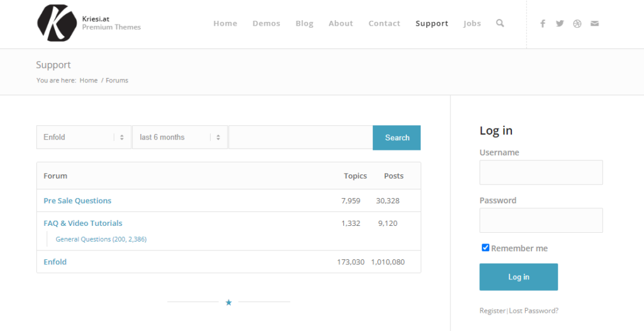Click the Premium Themes tagline text
Image resolution: width=644 pixels, height=331 pixels.
coord(111,27)
